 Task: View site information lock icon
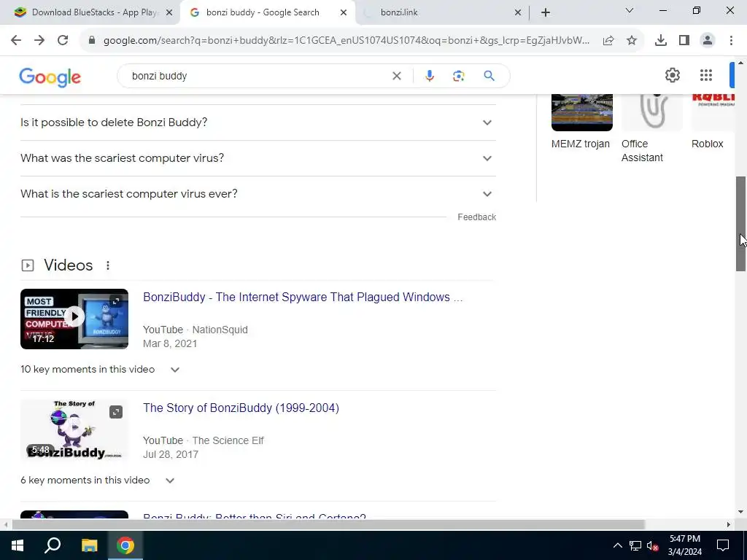[92, 41]
